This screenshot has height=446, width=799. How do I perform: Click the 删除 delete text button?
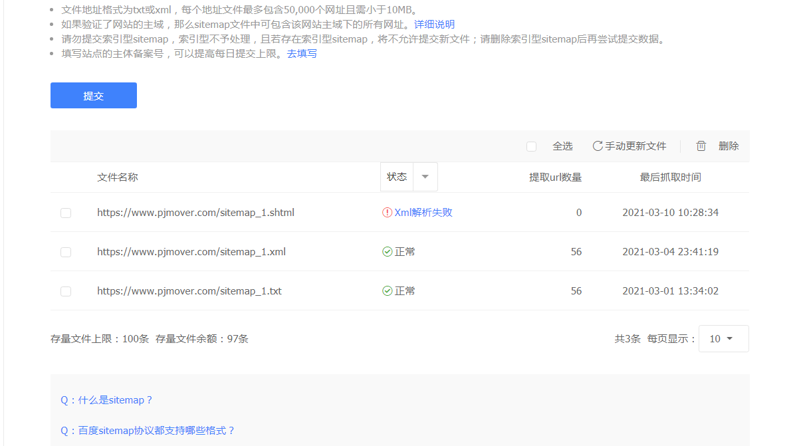tap(728, 146)
